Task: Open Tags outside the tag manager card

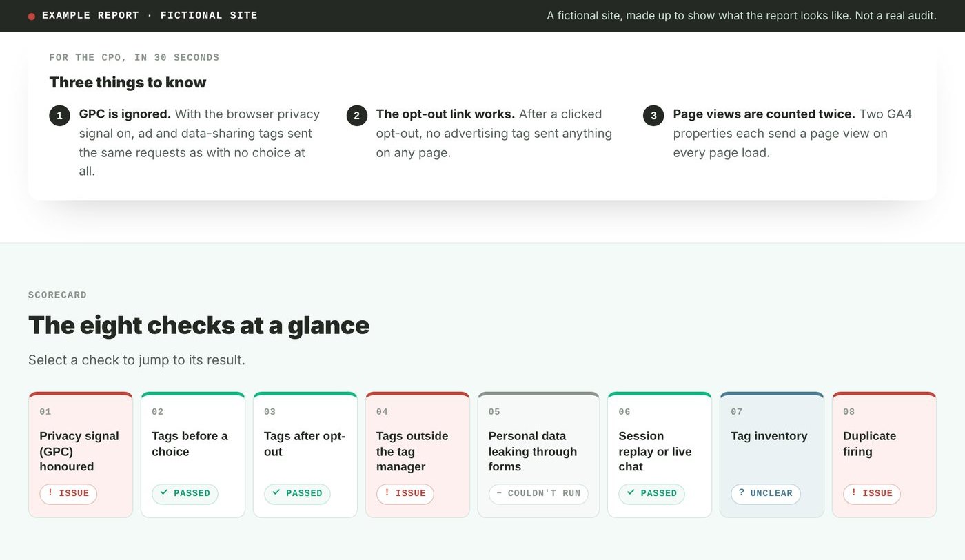Action: click(x=418, y=455)
